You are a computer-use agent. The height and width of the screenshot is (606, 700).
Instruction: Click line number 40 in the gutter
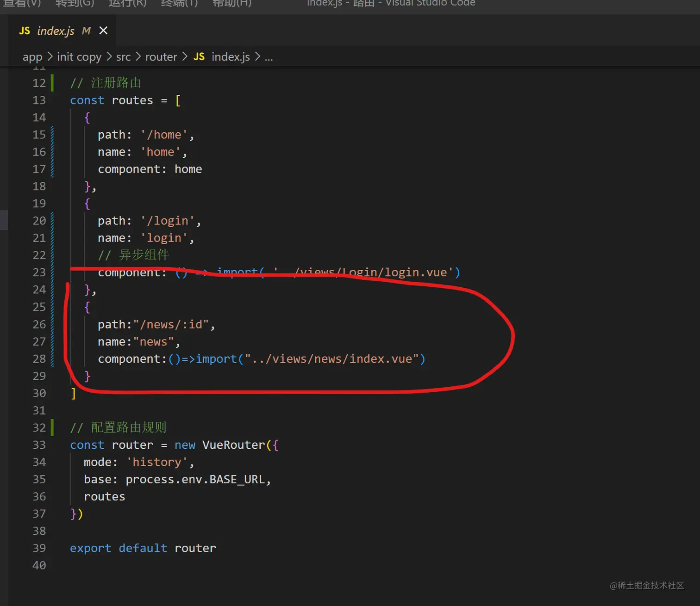(x=39, y=565)
